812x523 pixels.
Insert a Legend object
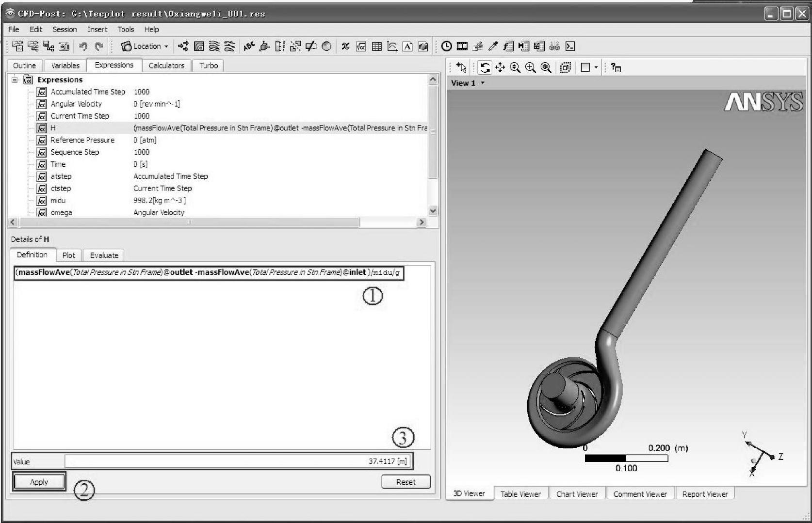point(280,47)
